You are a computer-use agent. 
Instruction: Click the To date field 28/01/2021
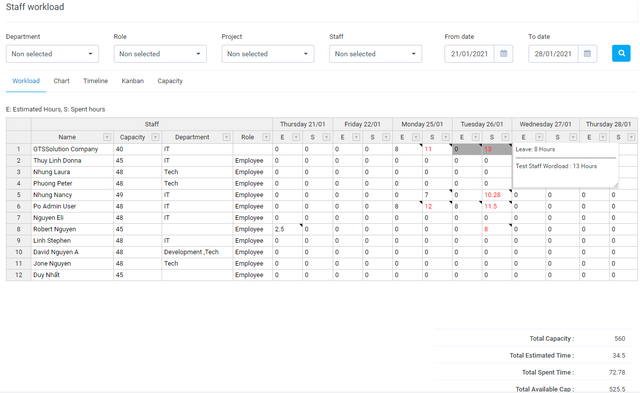coord(553,54)
